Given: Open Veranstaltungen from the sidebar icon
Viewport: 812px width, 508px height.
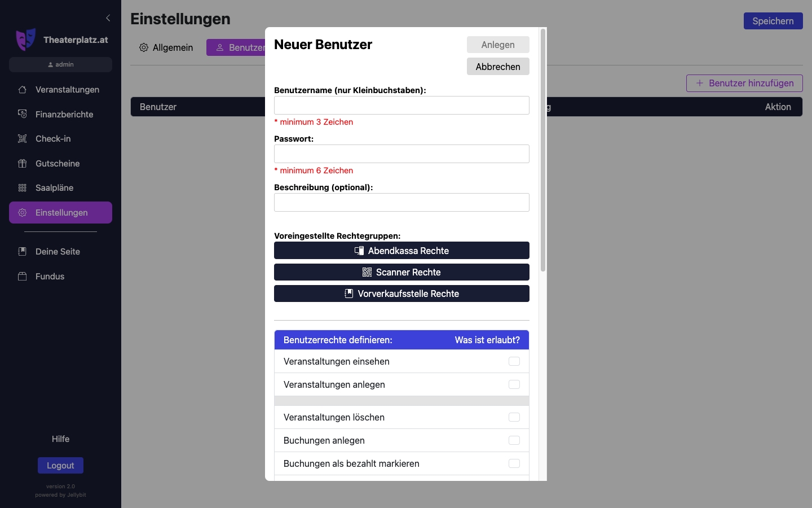Looking at the screenshot, I should pyautogui.click(x=22, y=90).
